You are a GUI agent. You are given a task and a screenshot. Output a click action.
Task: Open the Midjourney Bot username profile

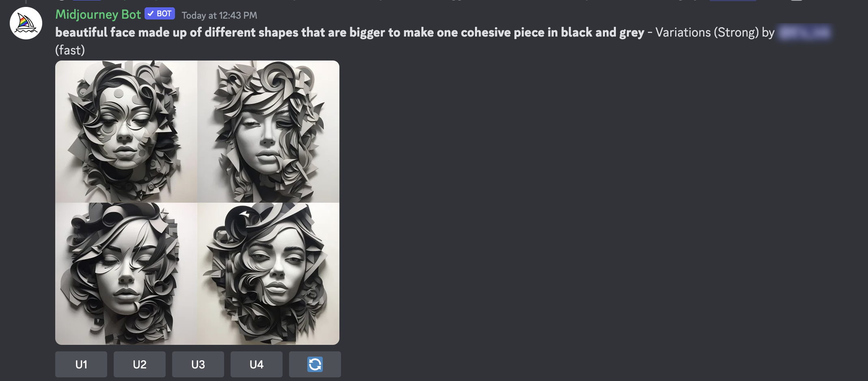(98, 15)
